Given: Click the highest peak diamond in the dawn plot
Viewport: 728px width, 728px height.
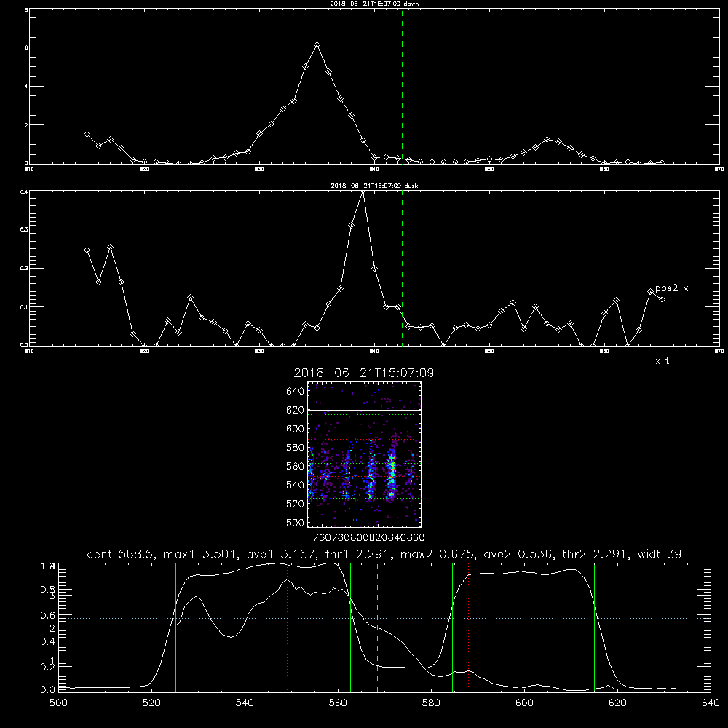Looking at the screenshot, I should click(x=317, y=45).
